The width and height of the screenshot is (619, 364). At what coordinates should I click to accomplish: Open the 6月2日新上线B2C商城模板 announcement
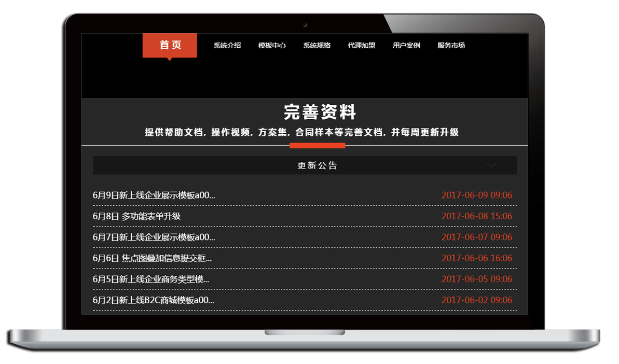153,300
